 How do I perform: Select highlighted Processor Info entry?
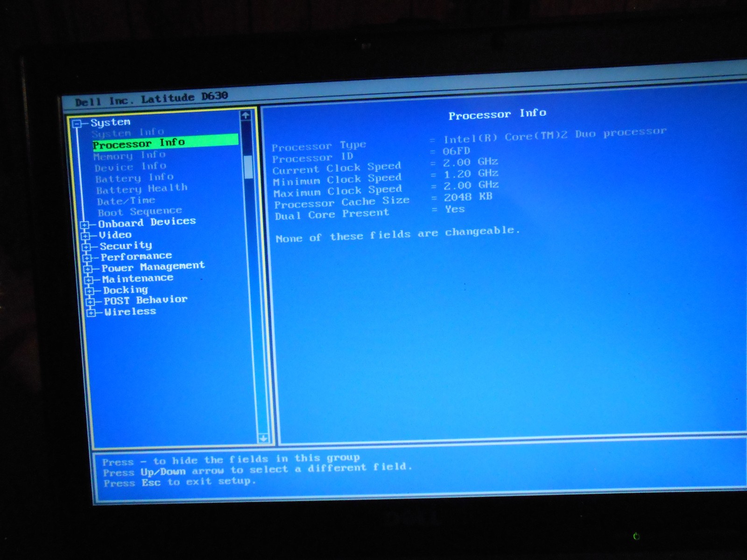click(165, 142)
